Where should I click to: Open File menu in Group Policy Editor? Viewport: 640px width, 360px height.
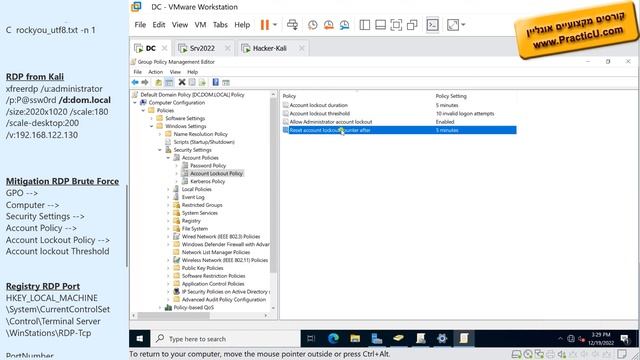(138, 72)
